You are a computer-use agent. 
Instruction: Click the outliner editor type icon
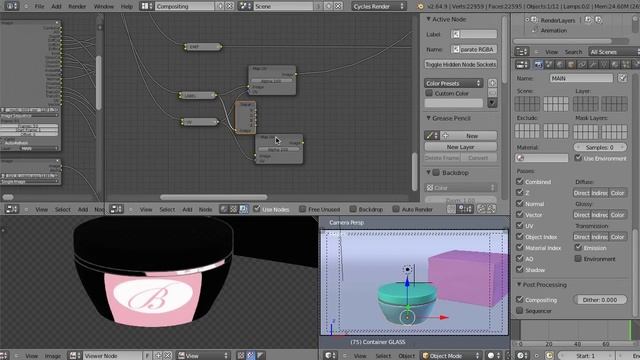click(522, 52)
